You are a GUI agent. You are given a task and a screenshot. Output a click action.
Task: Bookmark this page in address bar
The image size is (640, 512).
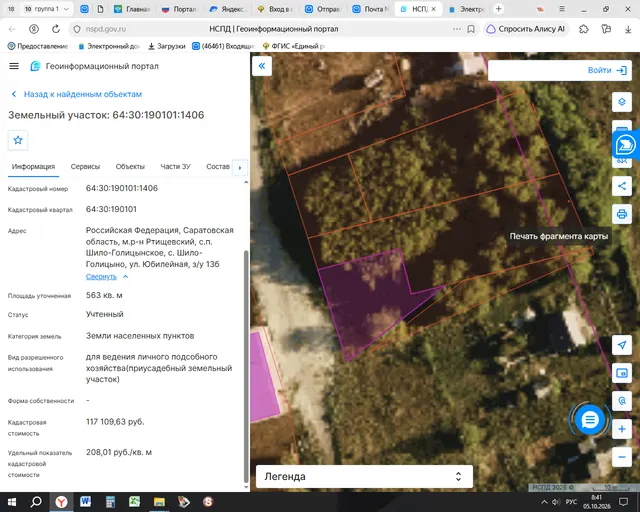[471, 29]
